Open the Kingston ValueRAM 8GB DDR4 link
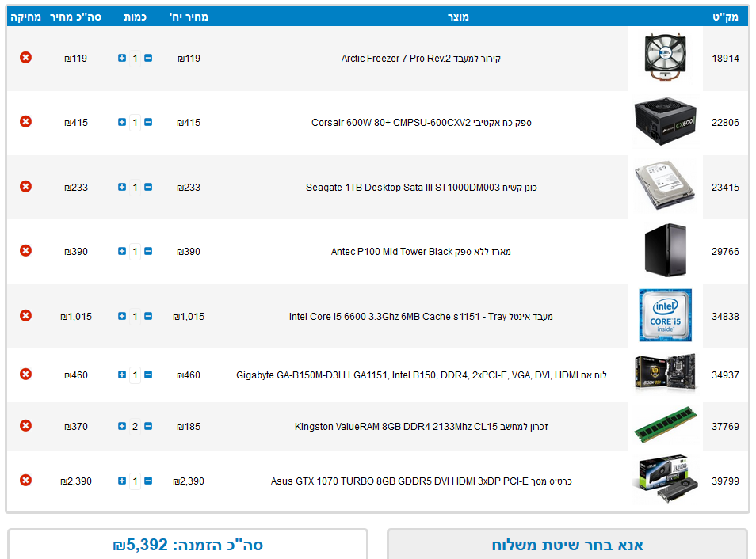The width and height of the screenshot is (756, 559). click(422, 427)
